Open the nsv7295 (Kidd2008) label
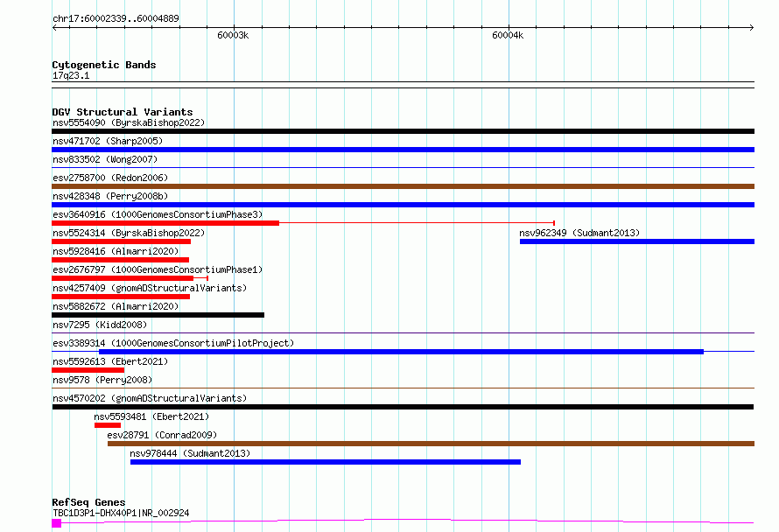The height and width of the screenshot is (532, 779). tap(100, 325)
